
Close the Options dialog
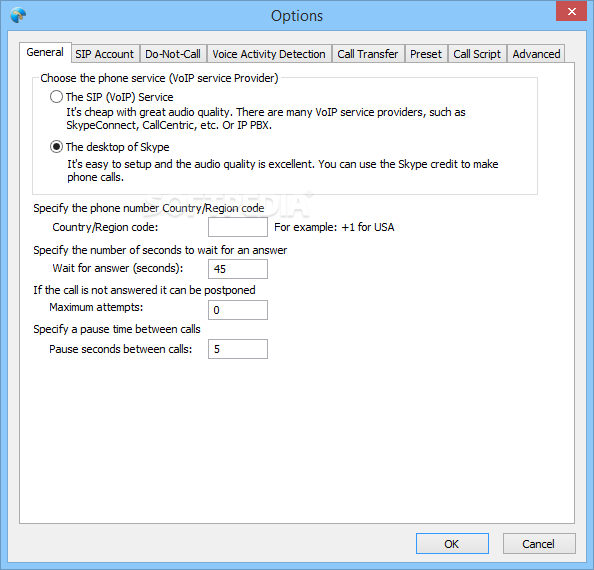(x=571, y=11)
